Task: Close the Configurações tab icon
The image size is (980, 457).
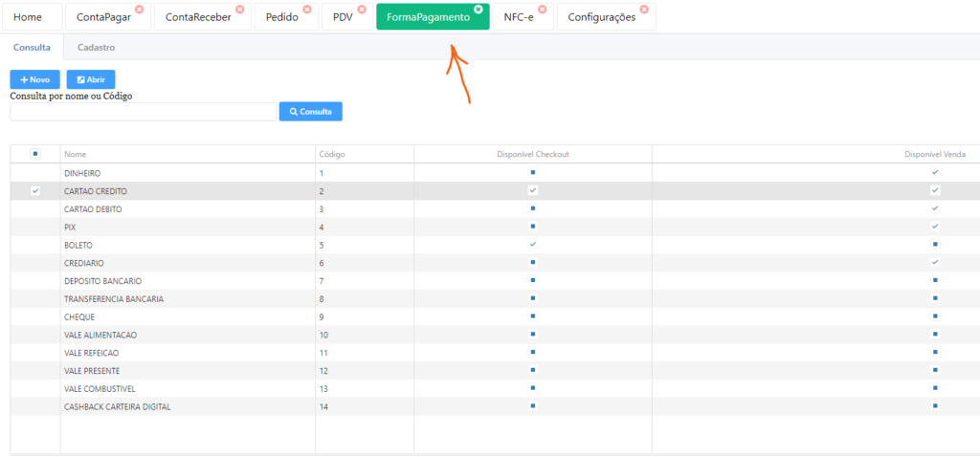Action: point(643,9)
